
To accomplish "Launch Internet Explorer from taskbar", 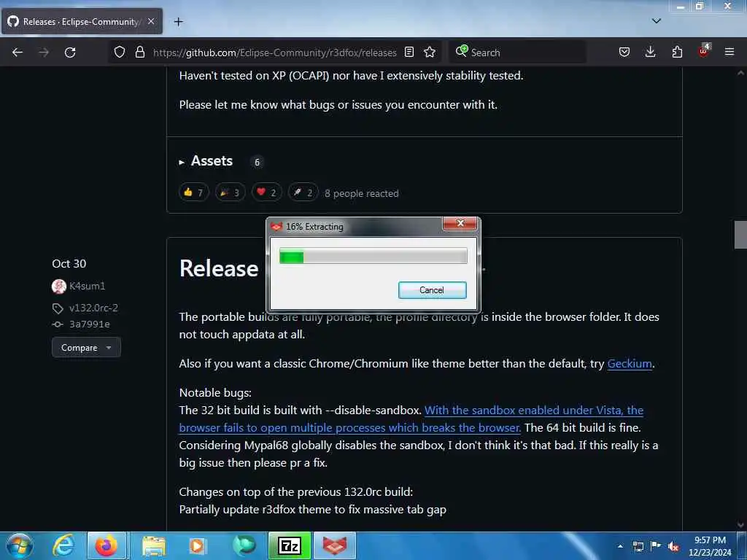I will (x=63, y=545).
